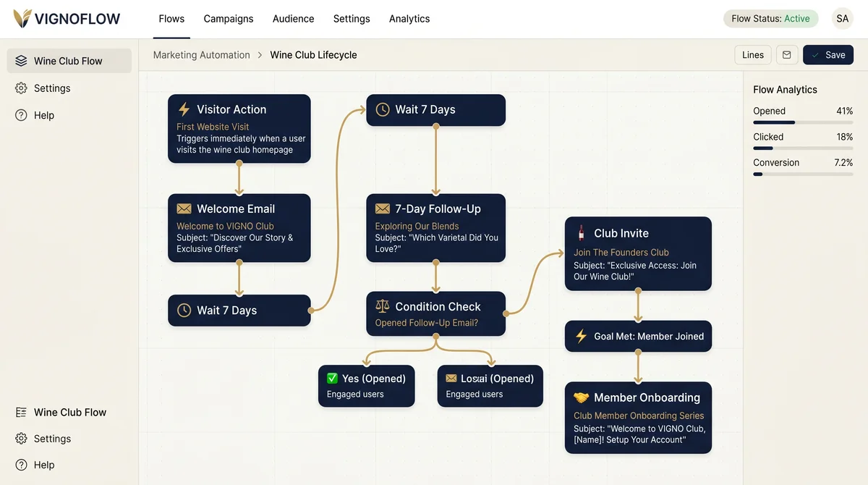Screen dimensions: 868x485
Task: Select the 7-Day Follow-Up email node
Action: [435, 228]
